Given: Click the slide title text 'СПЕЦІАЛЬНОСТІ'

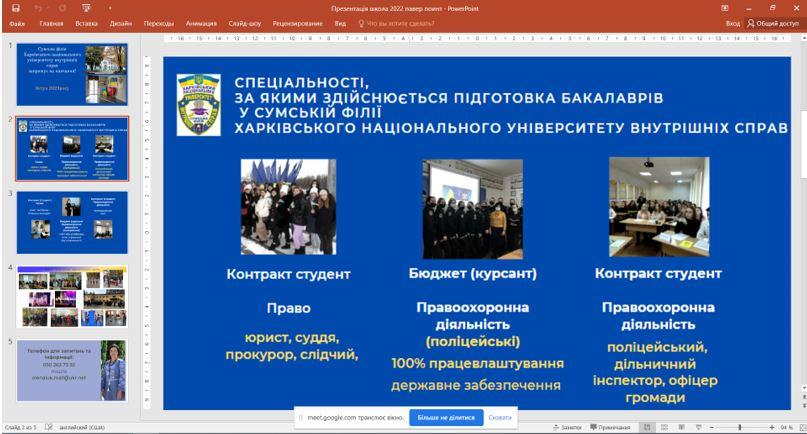Looking at the screenshot, I should click(302, 83).
